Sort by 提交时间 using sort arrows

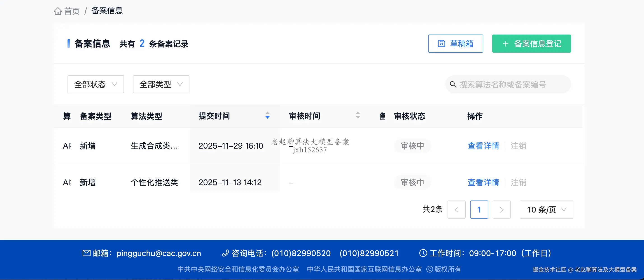267,115
